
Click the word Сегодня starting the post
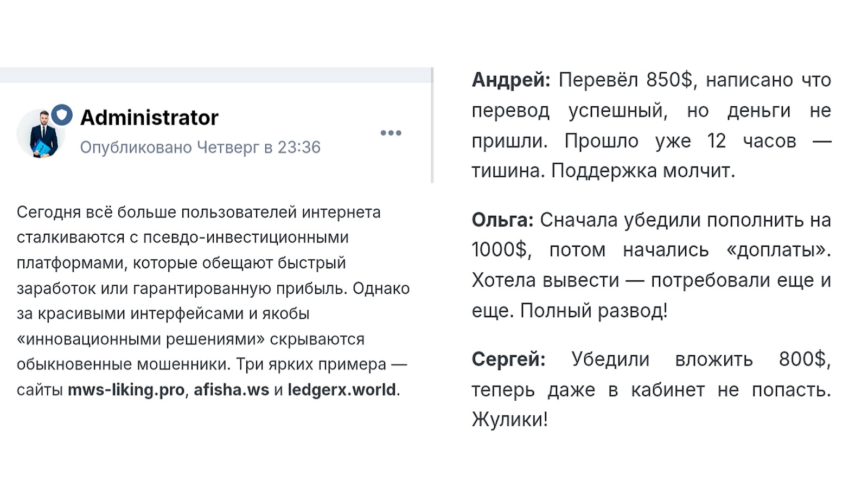49,212
